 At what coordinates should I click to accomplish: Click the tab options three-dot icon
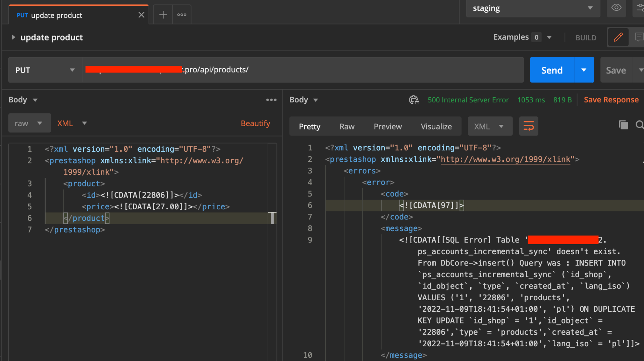(182, 15)
